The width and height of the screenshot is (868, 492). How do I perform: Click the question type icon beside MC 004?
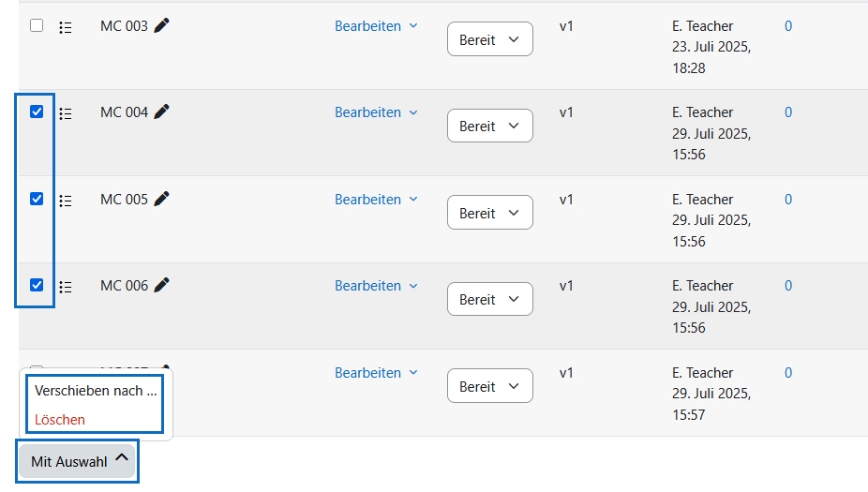[x=66, y=113]
